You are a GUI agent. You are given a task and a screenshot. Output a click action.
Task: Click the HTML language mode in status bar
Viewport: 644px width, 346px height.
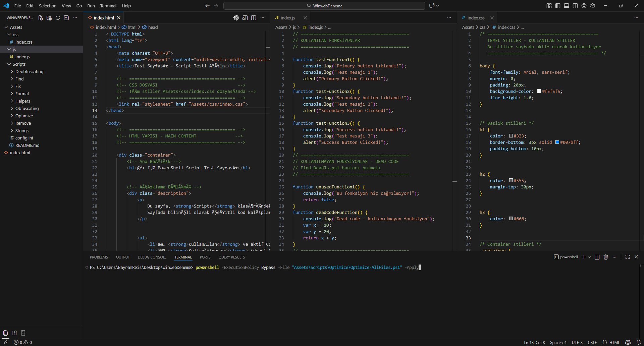(x=614, y=342)
